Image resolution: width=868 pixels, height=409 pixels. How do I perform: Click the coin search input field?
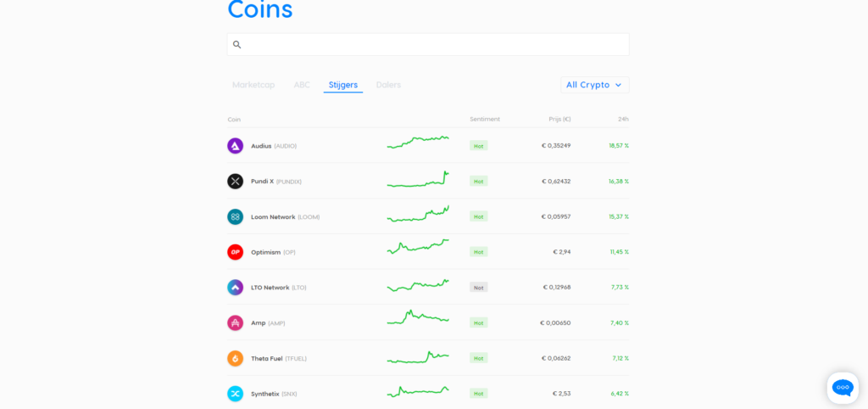tap(434, 45)
